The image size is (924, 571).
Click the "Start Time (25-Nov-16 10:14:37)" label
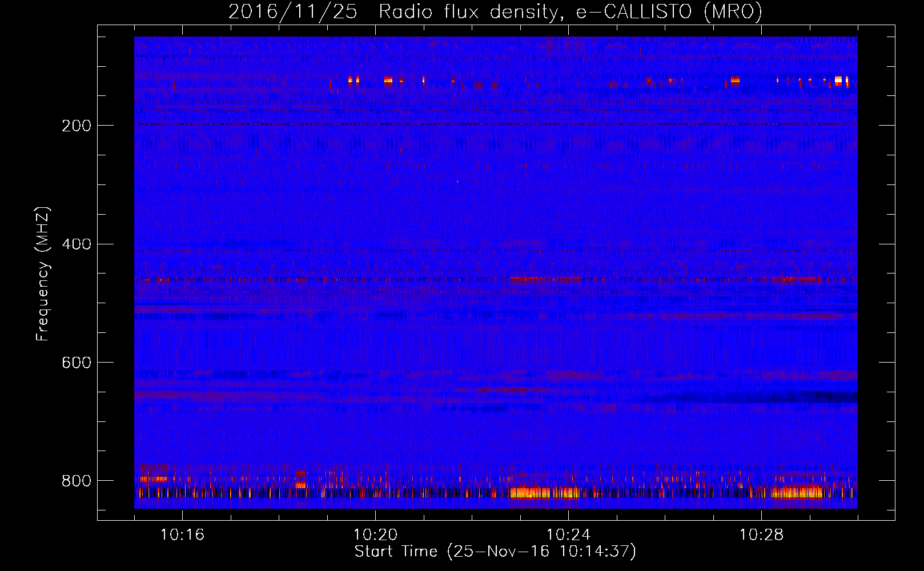pos(495,552)
